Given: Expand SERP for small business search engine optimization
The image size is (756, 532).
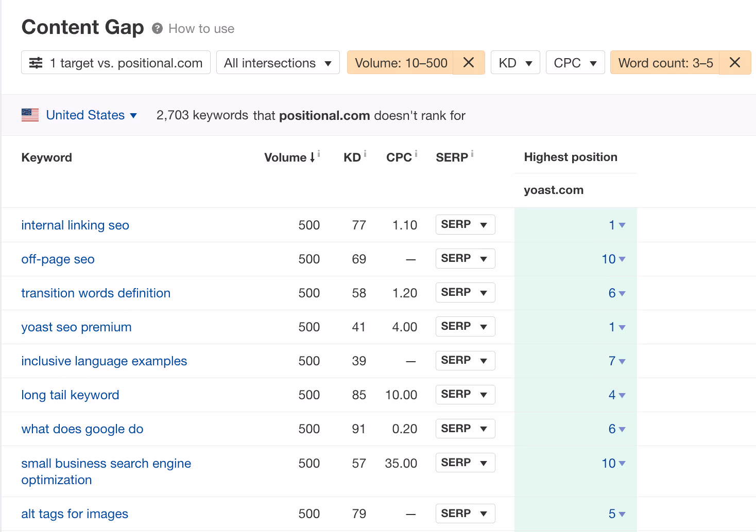Looking at the screenshot, I should pyautogui.click(x=465, y=462).
